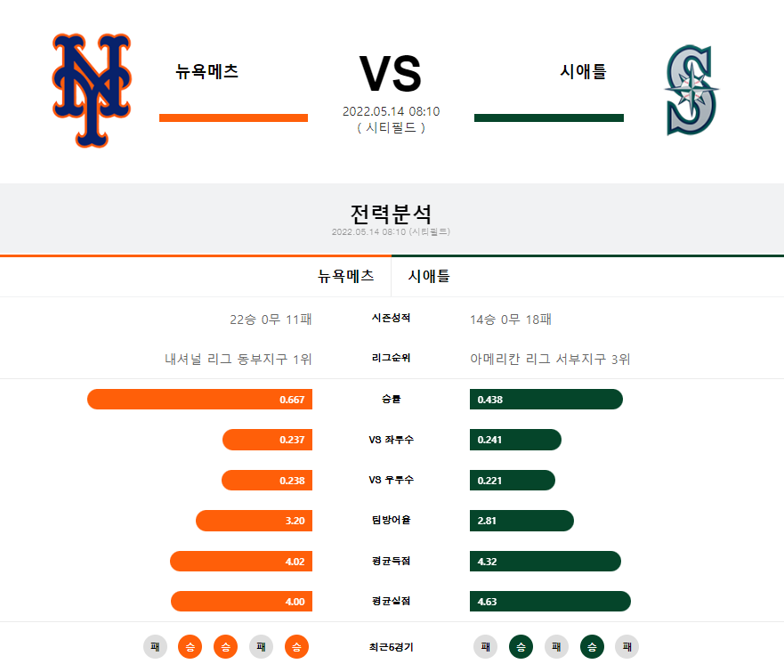The height and width of the screenshot is (672, 784).
Task: Click the Mets' second recent-game 승 circle
Action: pyautogui.click(x=225, y=646)
